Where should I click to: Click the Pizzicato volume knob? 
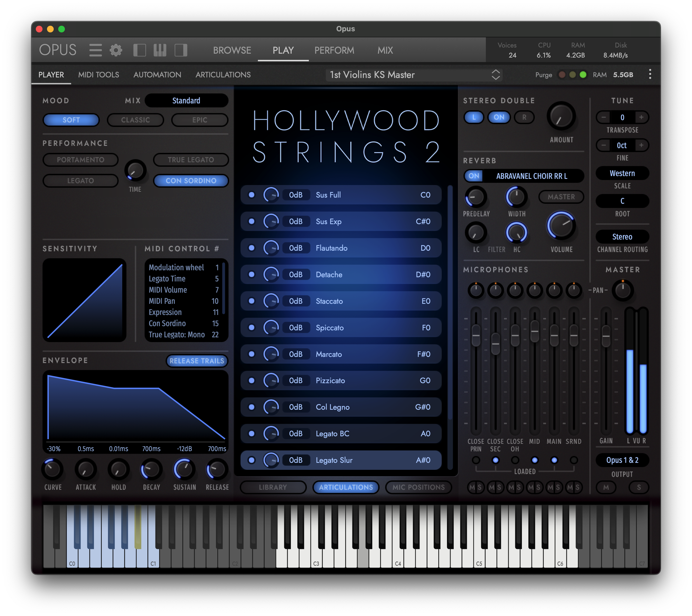(x=271, y=380)
